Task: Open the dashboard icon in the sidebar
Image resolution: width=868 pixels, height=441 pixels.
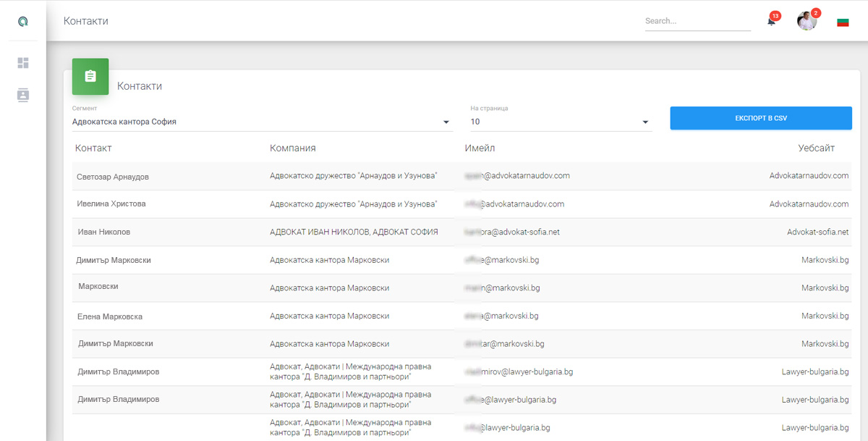Action: 23,63
